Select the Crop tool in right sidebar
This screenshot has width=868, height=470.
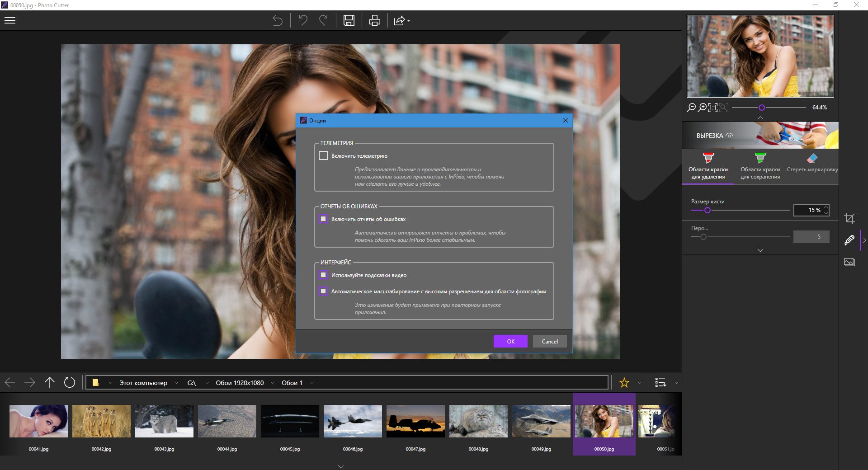click(x=849, y=219)
